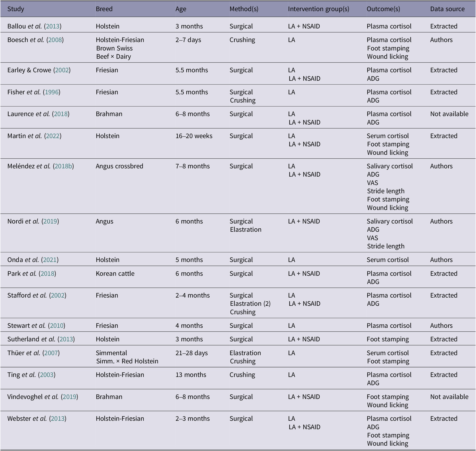Open the 2013 citation for Sutherland et al.

tap(66, 339)
